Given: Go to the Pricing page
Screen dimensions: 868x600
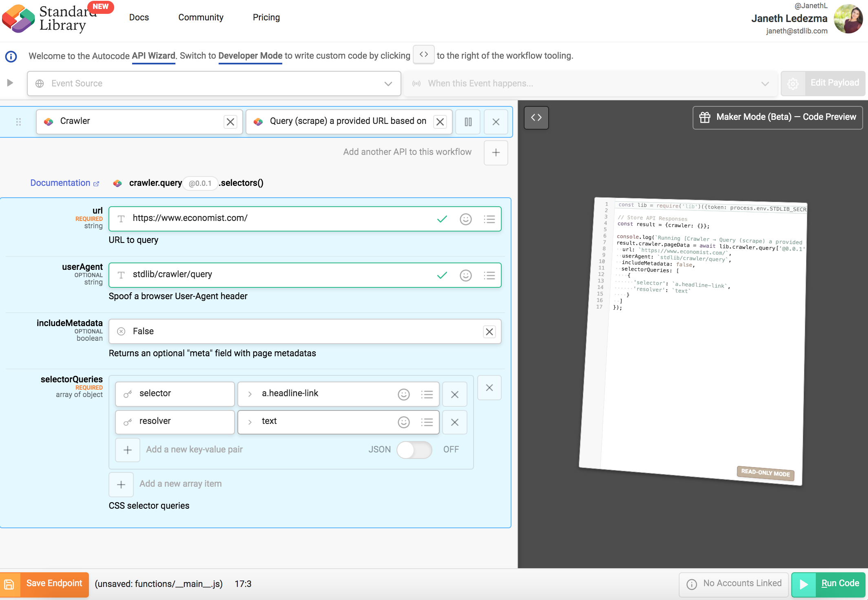Looking at the screenshot, I should pos(266,17).
